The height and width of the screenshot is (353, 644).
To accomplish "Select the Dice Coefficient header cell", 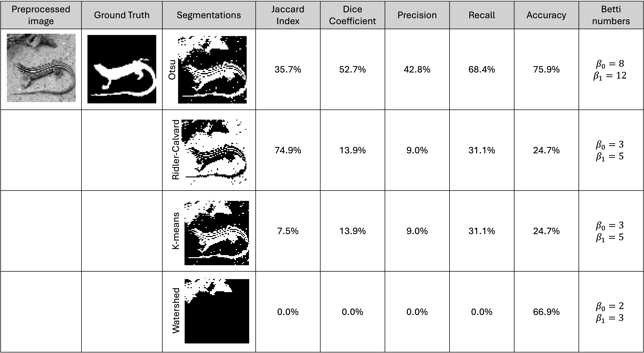I will coord(352,15).
